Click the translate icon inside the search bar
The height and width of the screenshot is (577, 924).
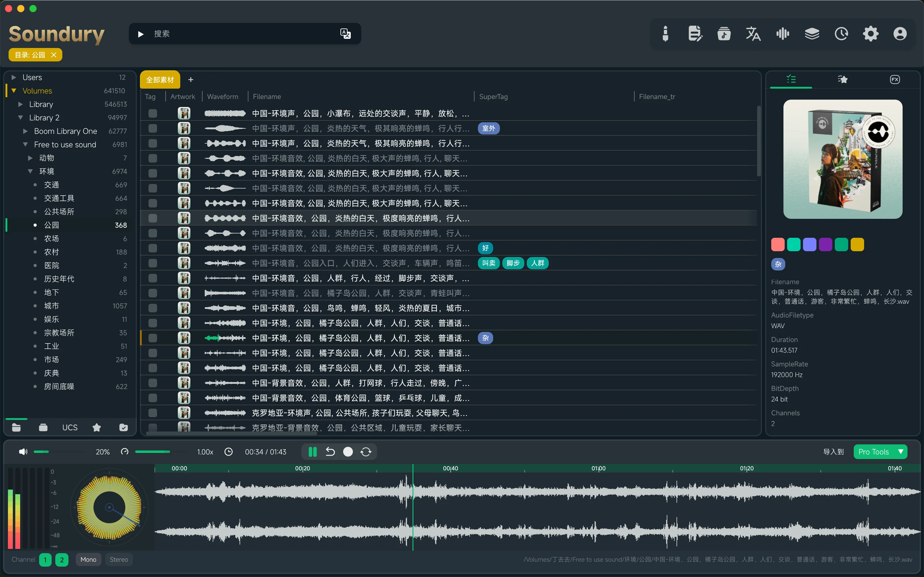click(345, 34)
